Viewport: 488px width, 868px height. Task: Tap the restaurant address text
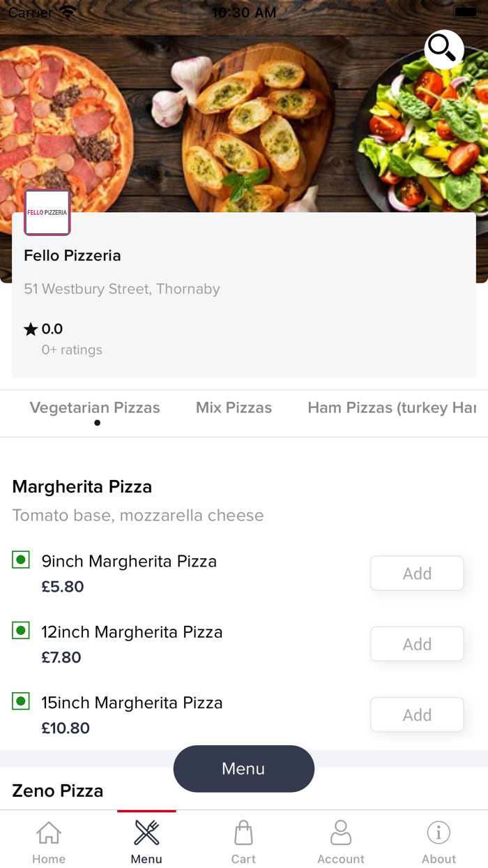point(122,289)
